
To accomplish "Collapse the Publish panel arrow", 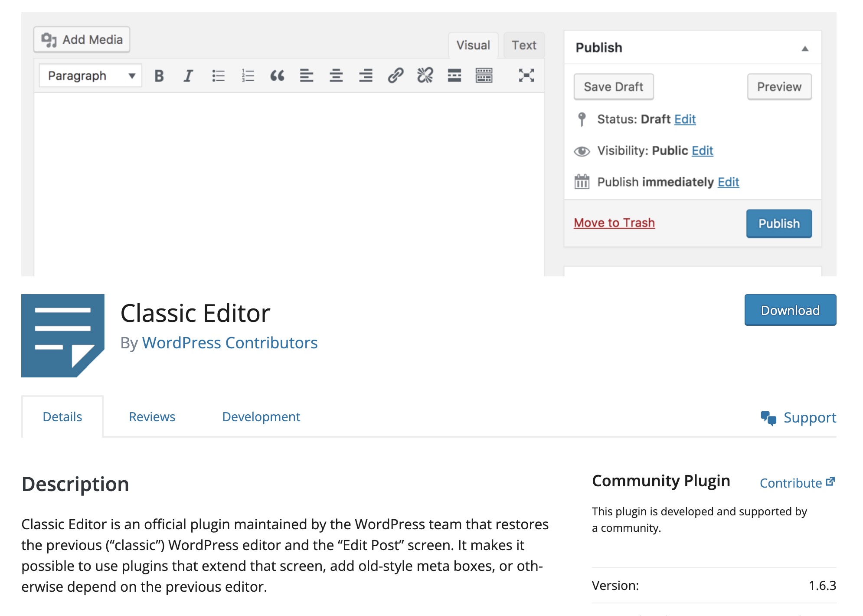I will [804, 49].
